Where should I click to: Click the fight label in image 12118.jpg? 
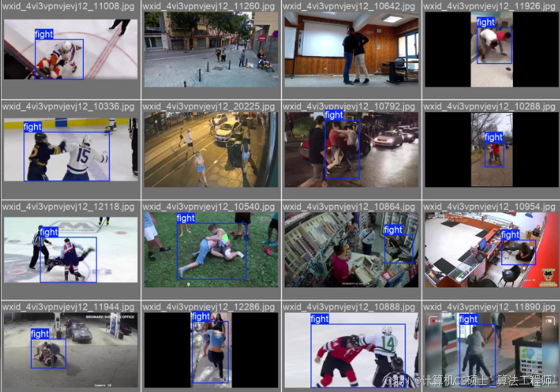tap(49, 233)
